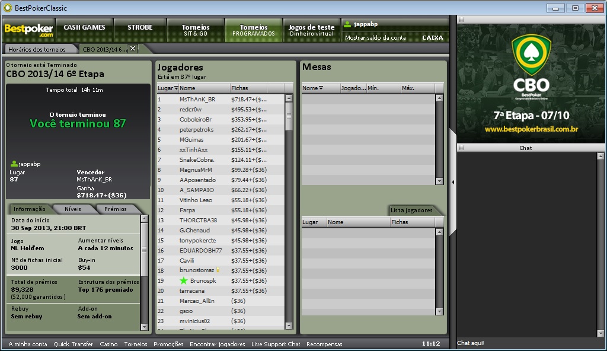Select player row Marcao_AllIn
The width and height of the screenshot is (607, 364).
click(x=221, y=301)
